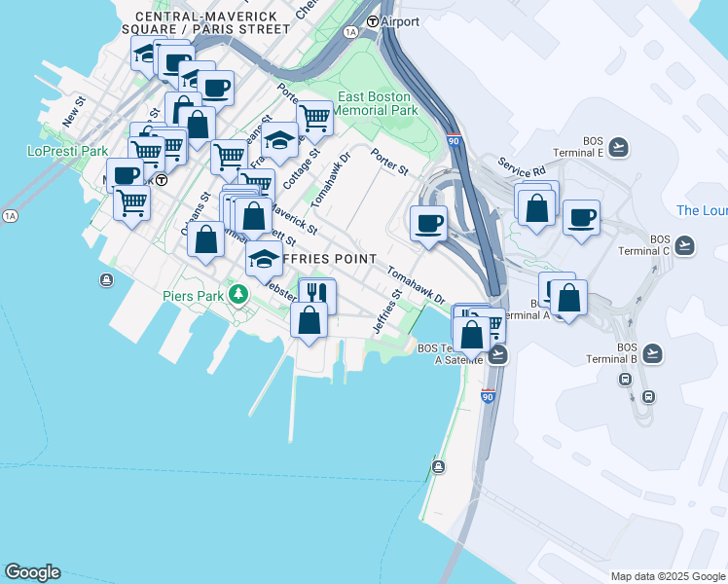Screen dimensions: 728x584
Task: Click the shopping bag marker south of the coffee cluster
Action: 198,126
